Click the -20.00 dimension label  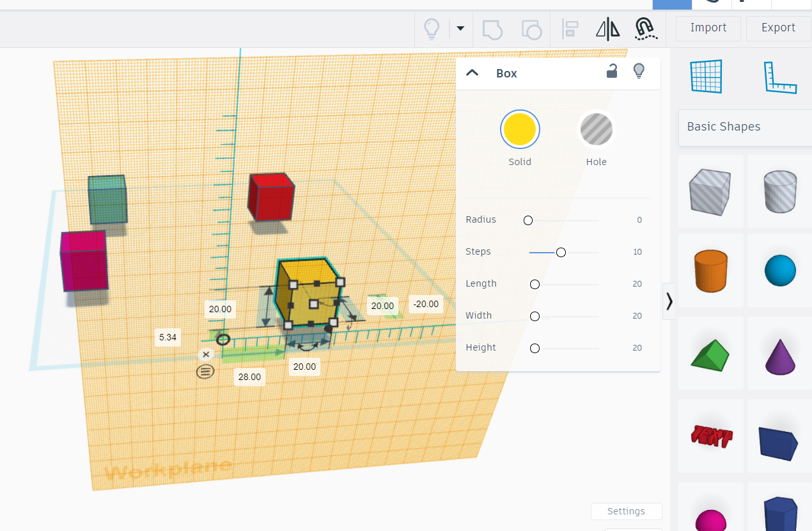(426, 304)
